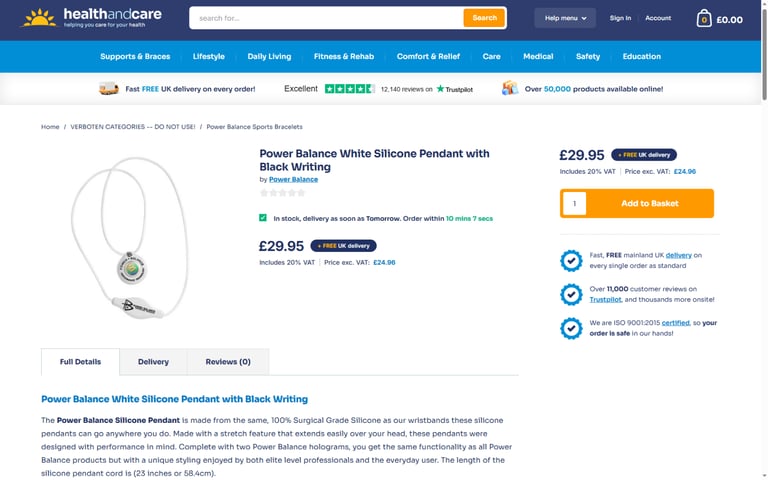Open the Supports & Braces menu
This screenshot has width=768, height=480.
(135, 56)
